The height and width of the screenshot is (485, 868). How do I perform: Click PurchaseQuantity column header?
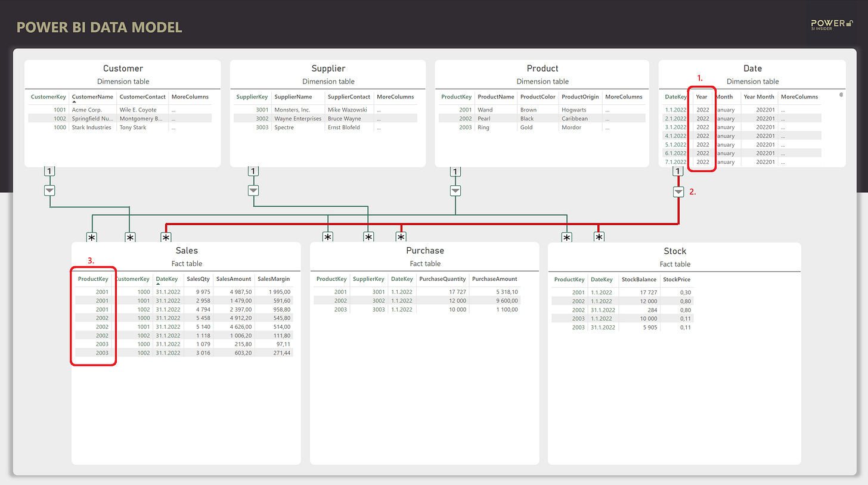coord(442,279)
